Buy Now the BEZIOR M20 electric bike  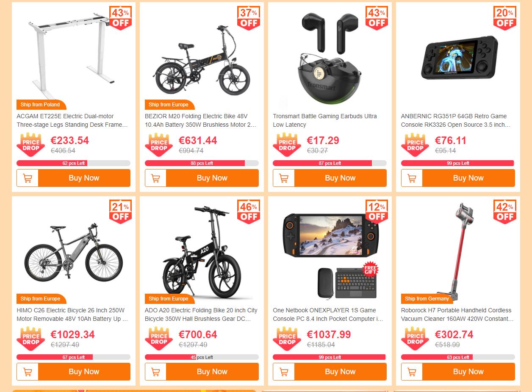pyautogui.click(x=212, y=178)
